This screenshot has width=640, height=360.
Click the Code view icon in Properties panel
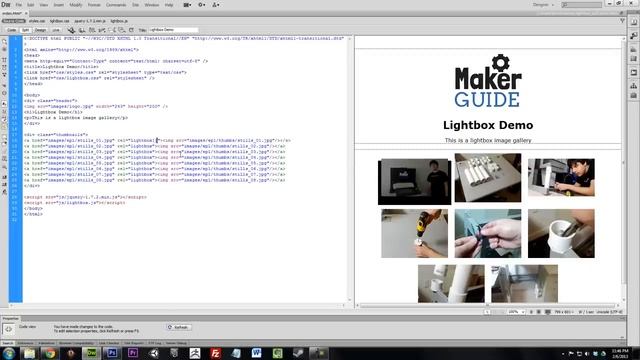(x=8, y=329)
